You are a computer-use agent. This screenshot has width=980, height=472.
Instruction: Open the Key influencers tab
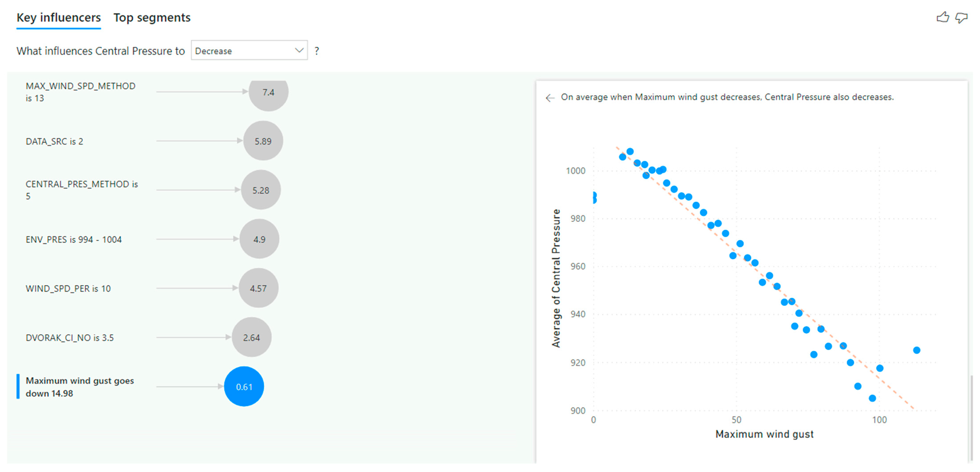(59, 18)
